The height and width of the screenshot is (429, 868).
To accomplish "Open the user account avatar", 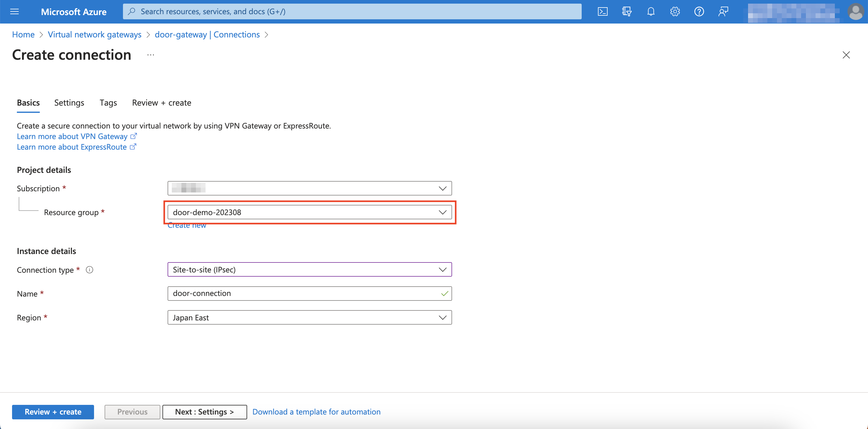I will 855,12.
